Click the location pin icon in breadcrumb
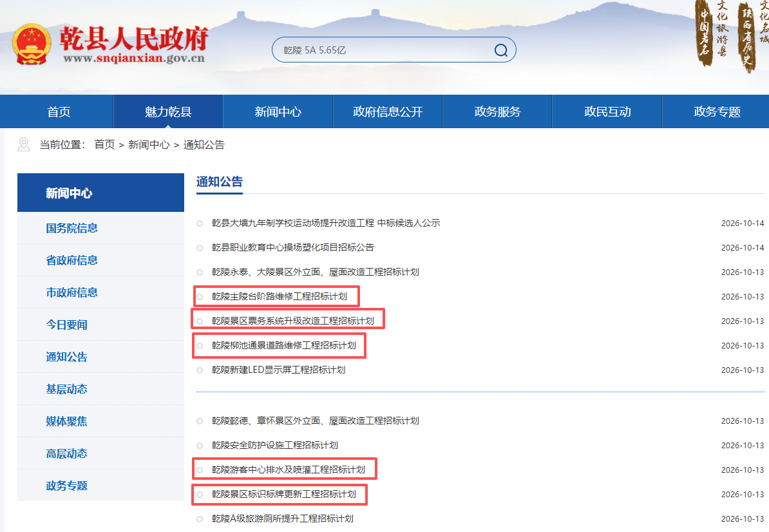 [x=24, y=145]
